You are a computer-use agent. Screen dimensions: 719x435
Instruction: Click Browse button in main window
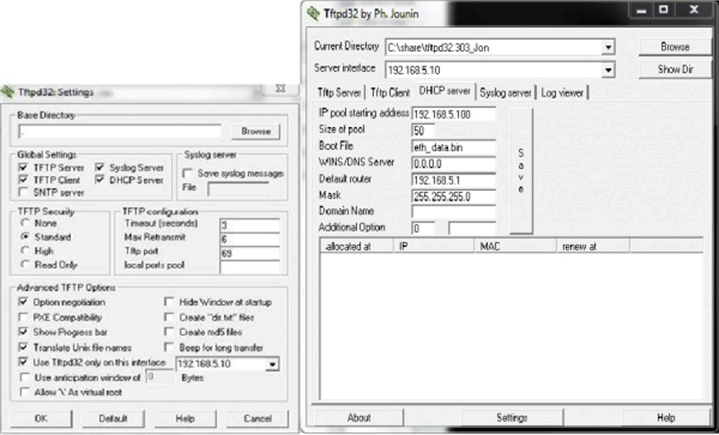tap(675, 46)
